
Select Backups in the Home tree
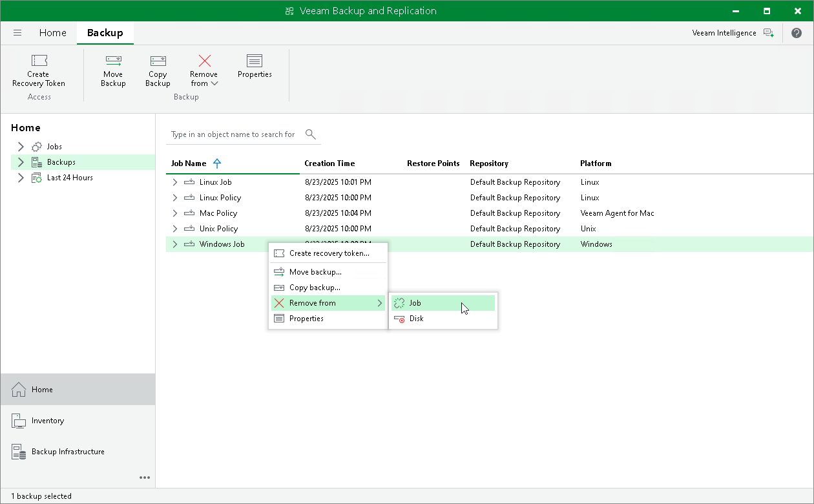(x=61, y=162)
